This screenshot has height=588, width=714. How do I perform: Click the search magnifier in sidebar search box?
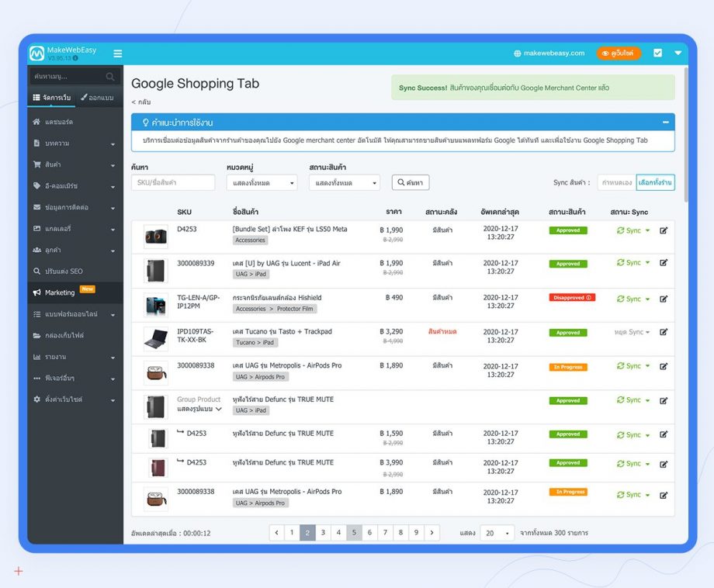(110, 77)
